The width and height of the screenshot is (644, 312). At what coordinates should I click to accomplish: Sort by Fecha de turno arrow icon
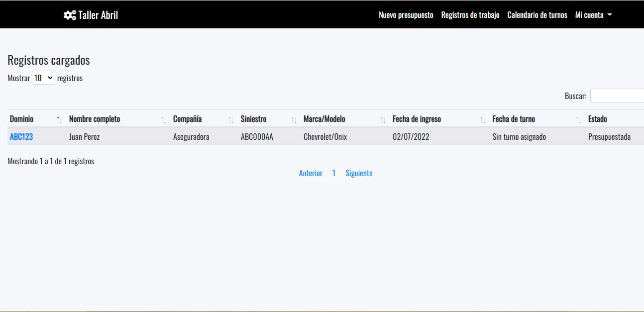point(578,120)
